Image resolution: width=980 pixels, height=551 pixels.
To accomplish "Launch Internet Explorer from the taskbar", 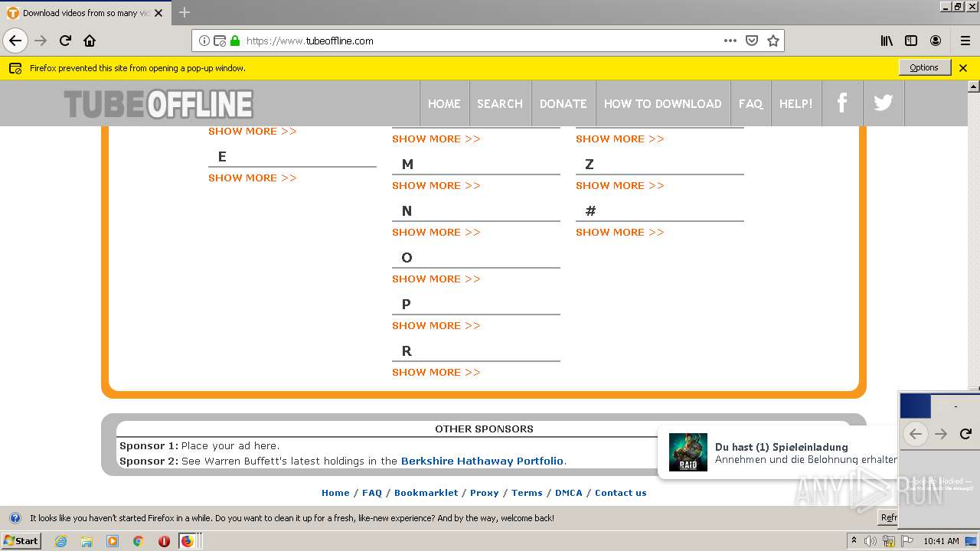I will coord(60,541).
